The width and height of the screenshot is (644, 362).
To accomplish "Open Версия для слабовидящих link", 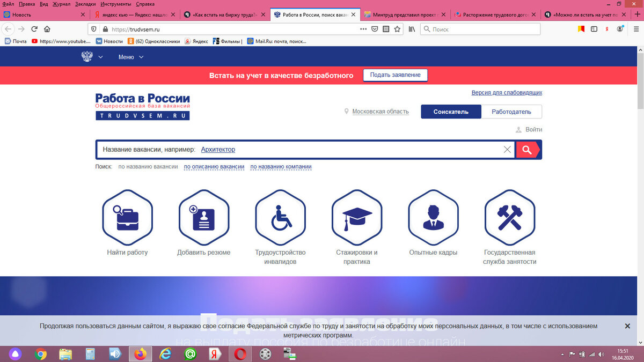I will (x=507, y=92).
